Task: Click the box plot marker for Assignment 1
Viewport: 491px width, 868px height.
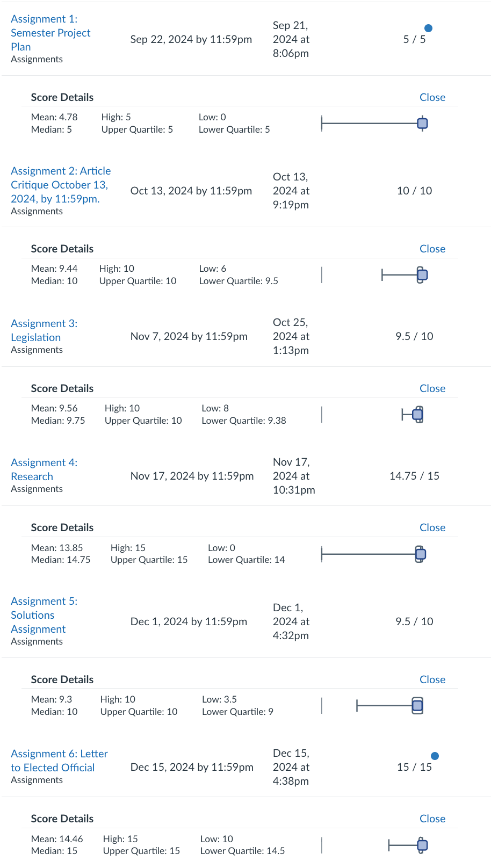Action: click(x=422, y=124)
